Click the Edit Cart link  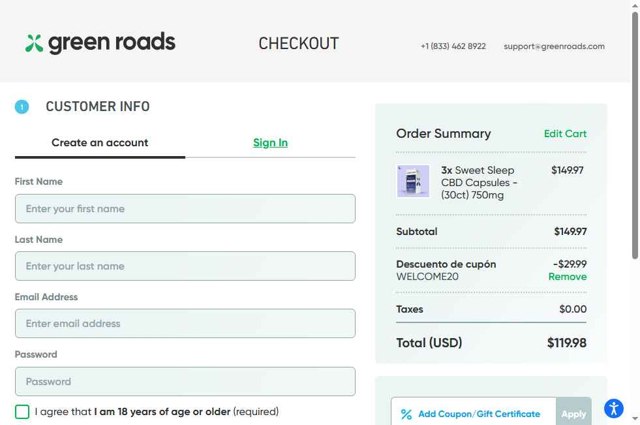click(x=565, y=134)
